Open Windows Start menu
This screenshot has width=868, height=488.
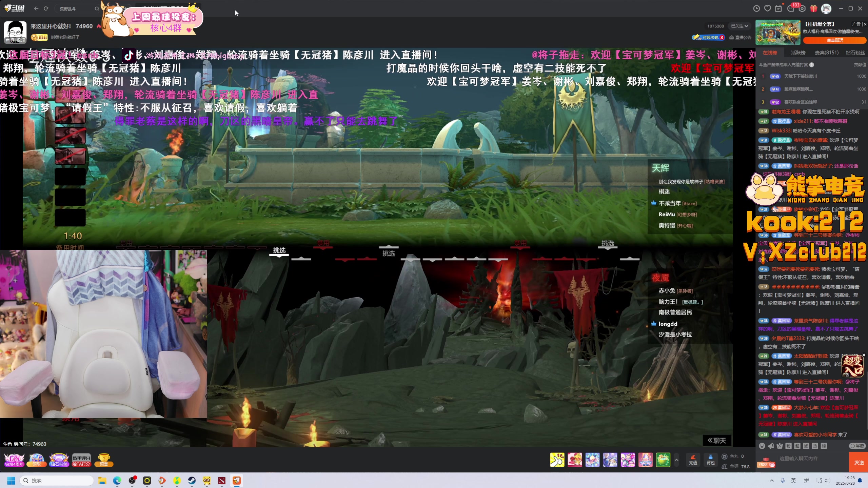[x=11, y=480]
